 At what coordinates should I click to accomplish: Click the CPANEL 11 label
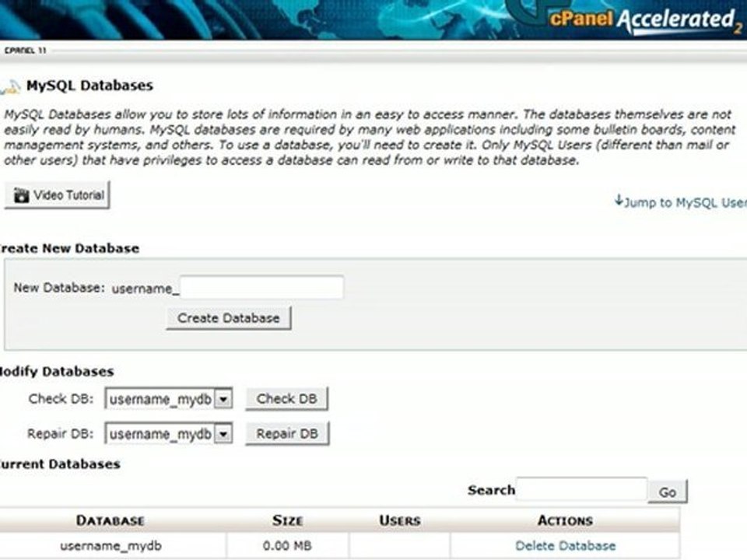[25, 51]
